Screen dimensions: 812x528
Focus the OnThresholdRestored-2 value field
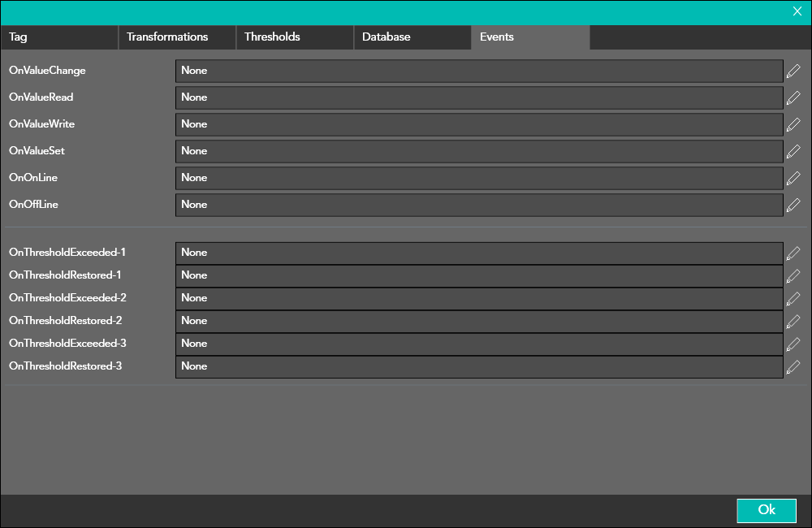tap(479, 321)
